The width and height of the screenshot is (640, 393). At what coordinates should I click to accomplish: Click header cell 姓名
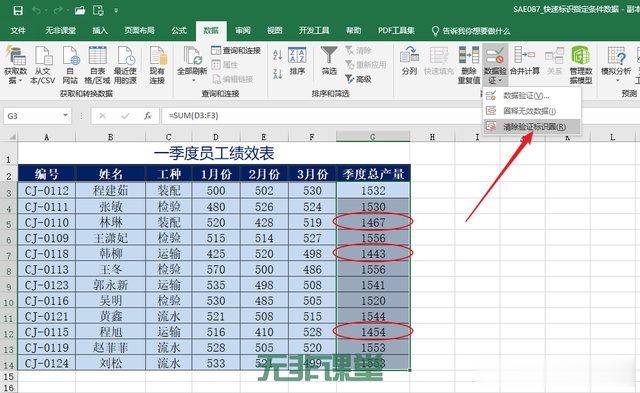[x=111, y=174]
